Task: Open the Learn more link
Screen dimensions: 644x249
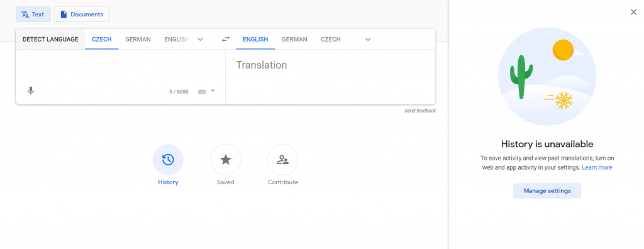Action: (x=597, y=168)
